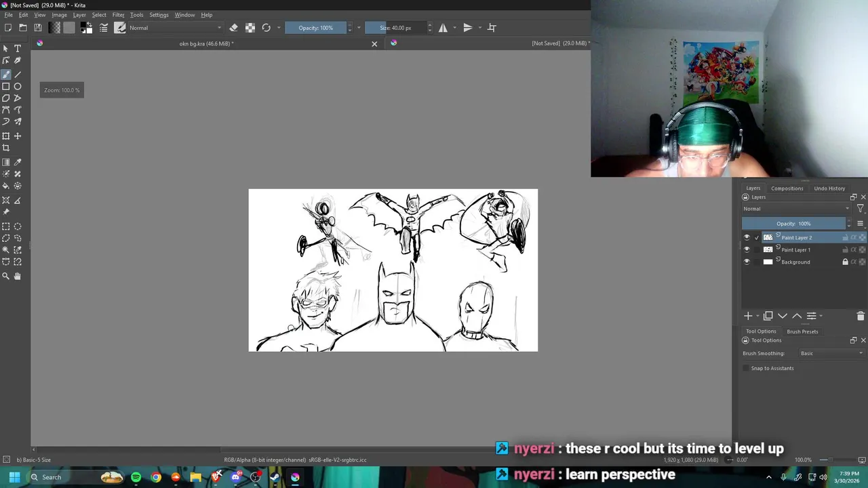The height and width of the screenshot is (488, 868).
Task: Open layer blending mode dropdown in Layers
Action: (x=796, y=209)
